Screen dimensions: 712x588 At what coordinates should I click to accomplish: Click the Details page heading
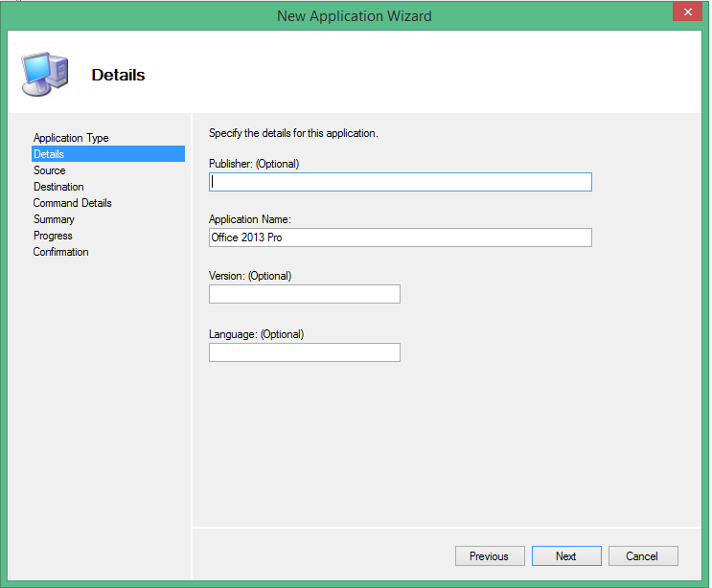(x=118, y=75)
